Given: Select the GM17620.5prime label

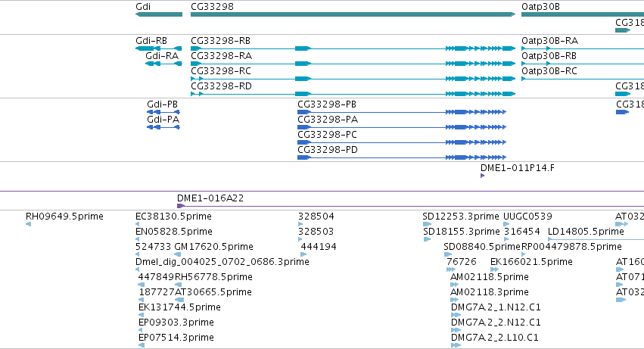Looking at the screenshot, I should pos(213,247).
